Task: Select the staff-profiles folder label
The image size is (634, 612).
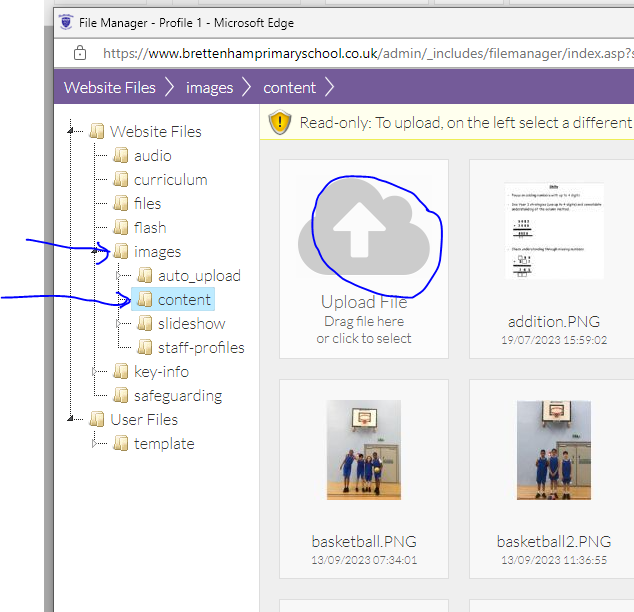Action: point(201,348)
